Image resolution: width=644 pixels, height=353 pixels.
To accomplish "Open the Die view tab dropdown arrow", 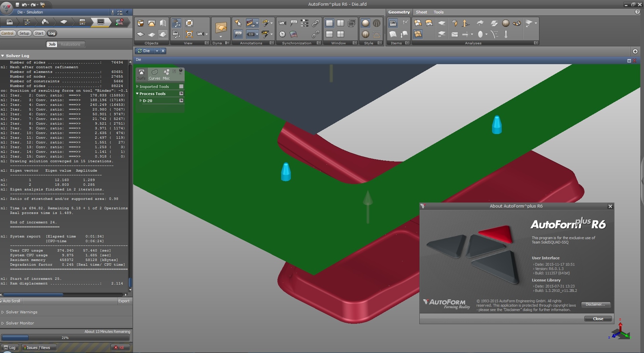I will tap(157, 51).
